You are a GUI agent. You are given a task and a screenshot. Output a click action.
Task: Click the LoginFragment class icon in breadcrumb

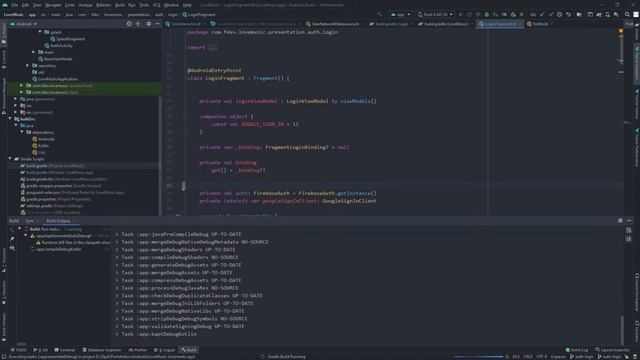pos(184,15)
